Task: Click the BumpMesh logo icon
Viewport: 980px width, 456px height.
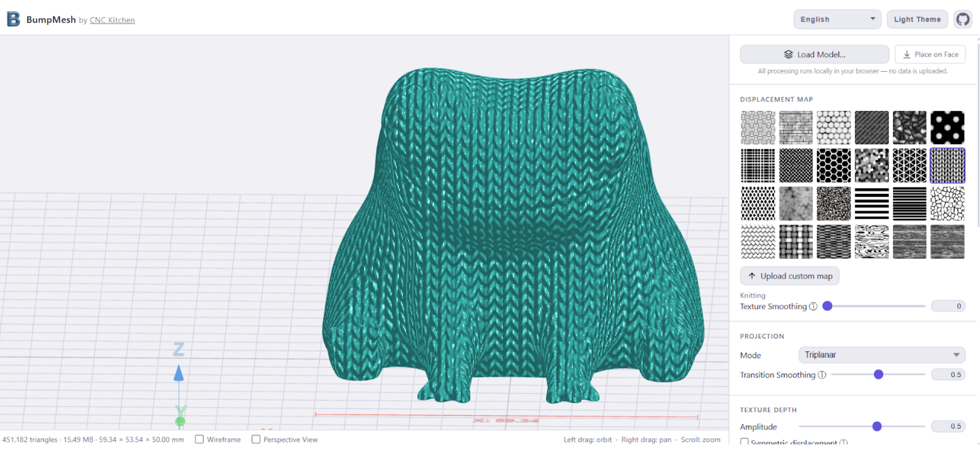Action: coord(13,19)
